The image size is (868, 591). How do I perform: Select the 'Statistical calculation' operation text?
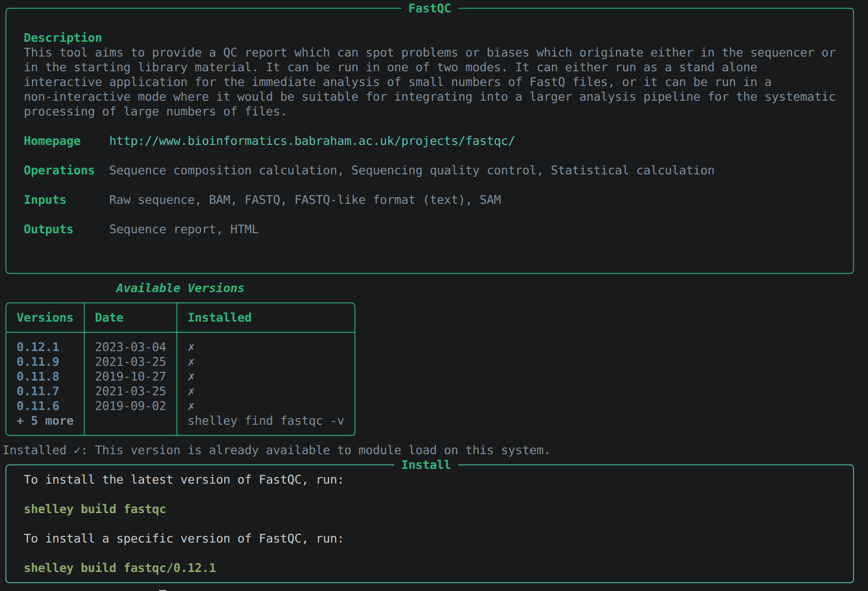click(x=632, y=171)
